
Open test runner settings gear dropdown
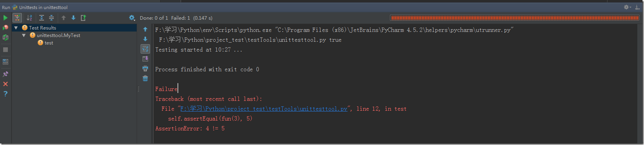point(132,18)
